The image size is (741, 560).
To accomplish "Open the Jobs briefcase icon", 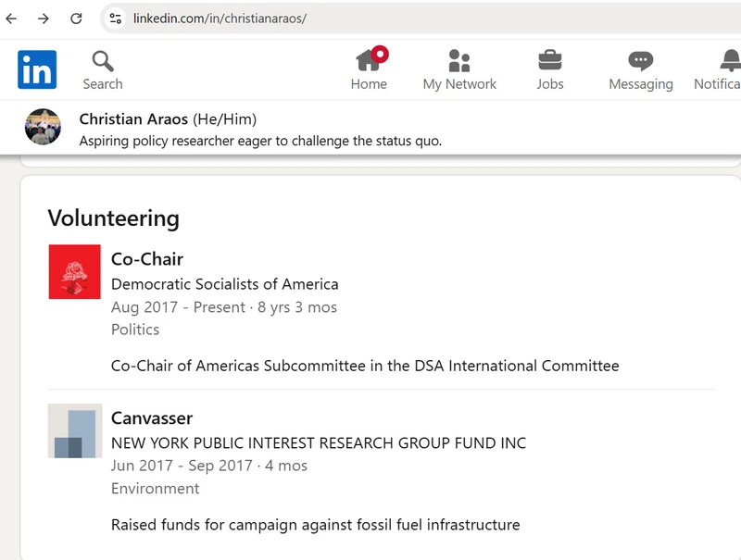I will (550, 61).
